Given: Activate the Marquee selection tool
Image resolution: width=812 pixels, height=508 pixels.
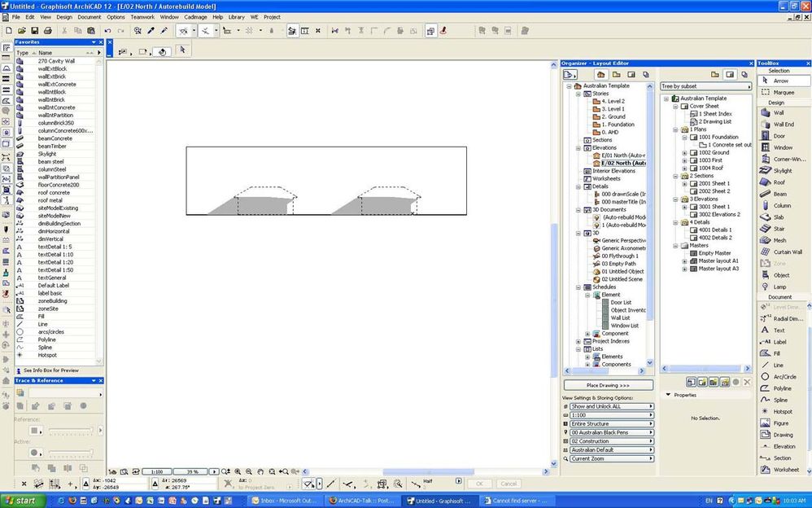Looking at the screenshot, I should [x=781, y=92].
